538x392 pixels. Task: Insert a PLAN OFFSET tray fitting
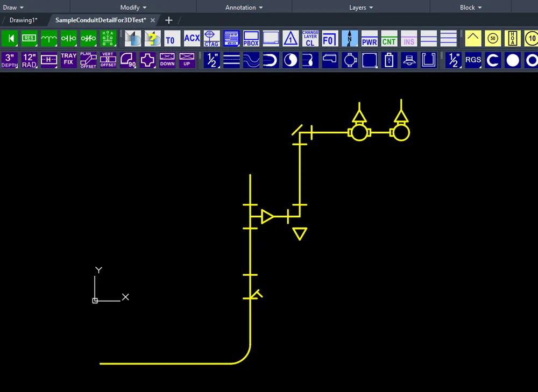point(89,60)
